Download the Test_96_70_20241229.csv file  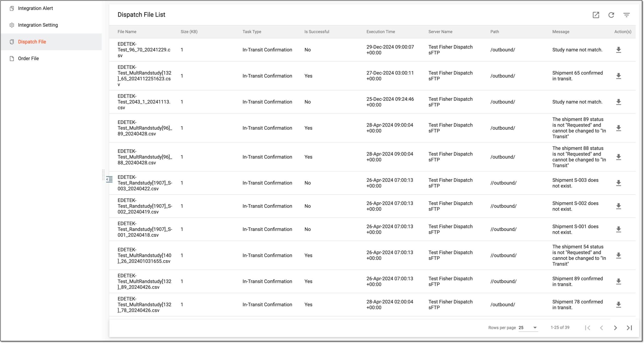pos(618,50)
